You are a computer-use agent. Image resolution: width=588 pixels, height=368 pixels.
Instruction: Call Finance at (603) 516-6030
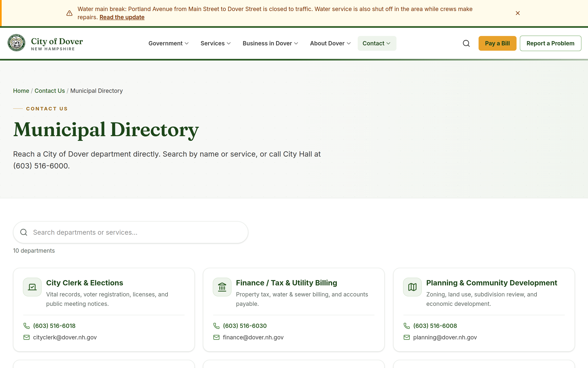(x=245, y=326)
